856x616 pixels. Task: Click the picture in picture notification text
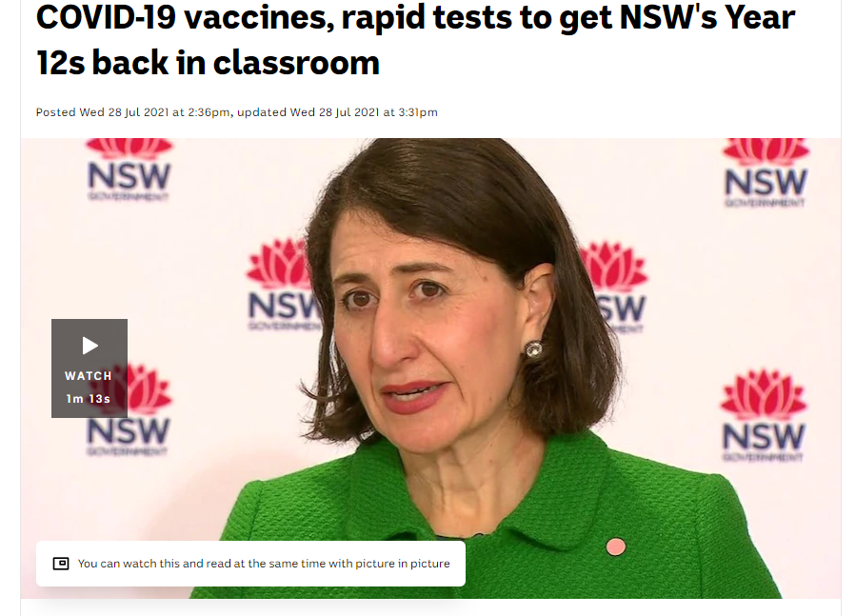coord(264,564)
